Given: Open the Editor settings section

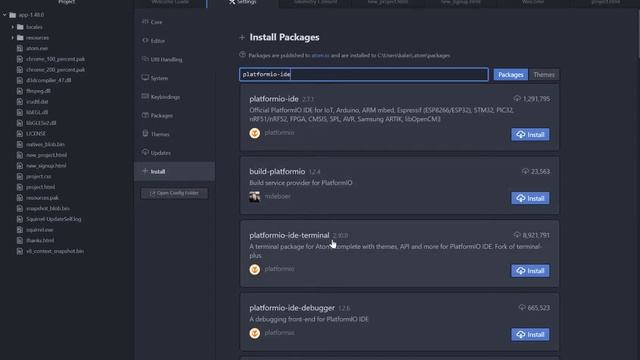Looking at the screenshot, I should pyautogui.click(x=174, y=41).
